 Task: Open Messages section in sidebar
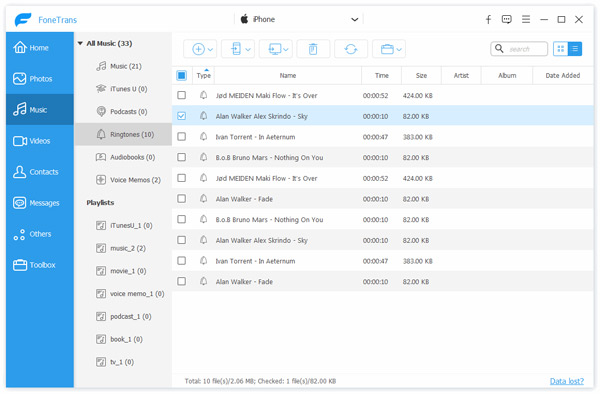point(40,202)
